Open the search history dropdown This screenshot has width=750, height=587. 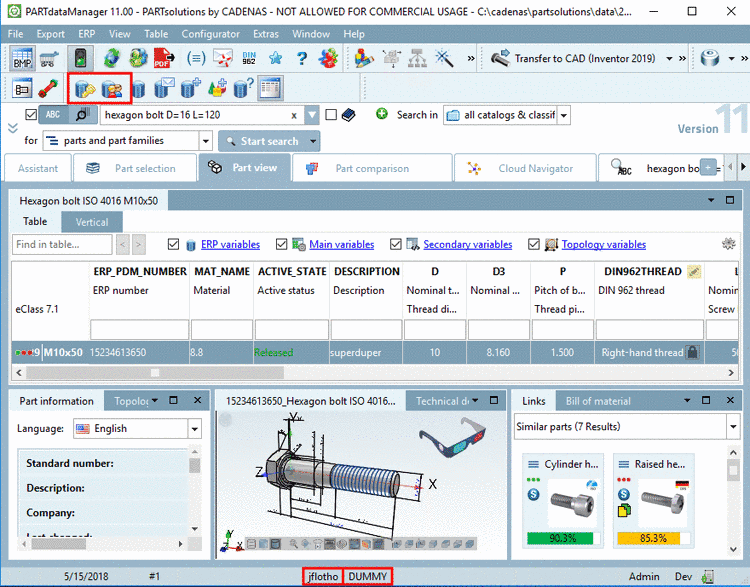[x=312, y=115]
